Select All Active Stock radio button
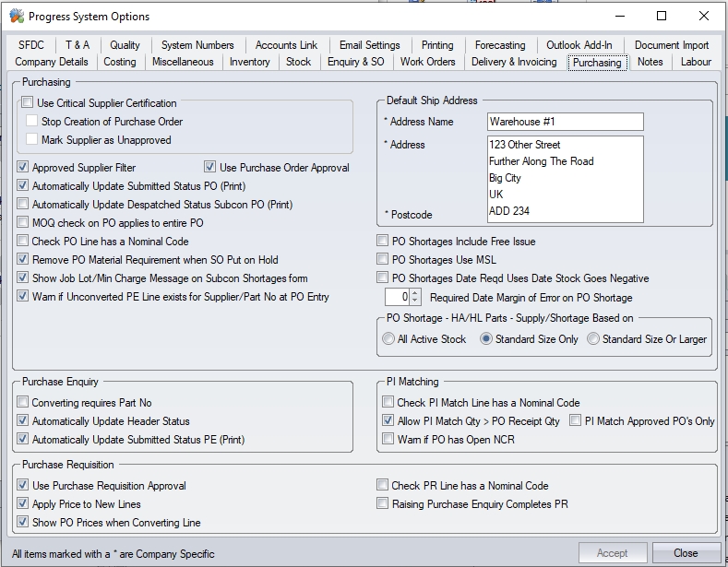The image size is (728, 567). (x=388, y=339)
